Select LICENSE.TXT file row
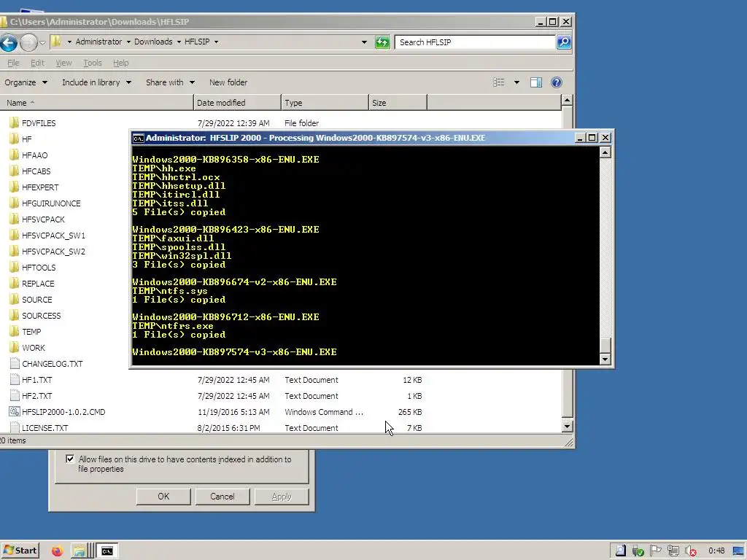 (x=215, y=428)
